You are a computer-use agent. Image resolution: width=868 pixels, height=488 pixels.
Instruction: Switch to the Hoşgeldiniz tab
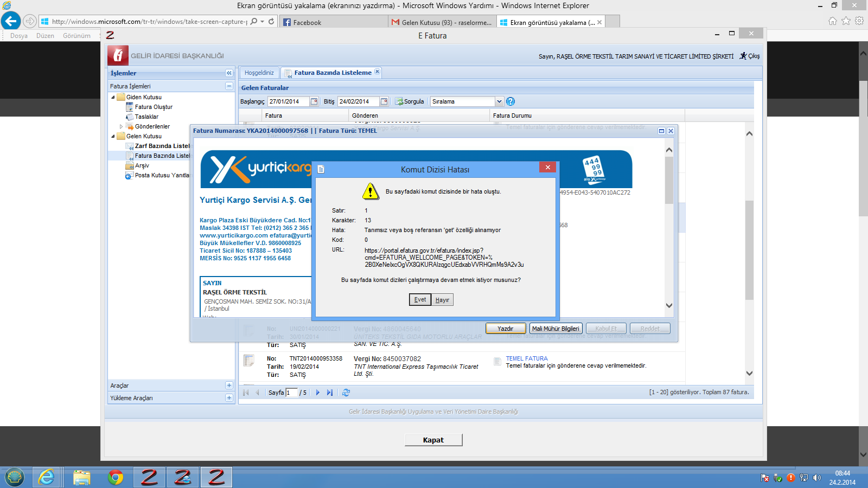click(259, 73)
